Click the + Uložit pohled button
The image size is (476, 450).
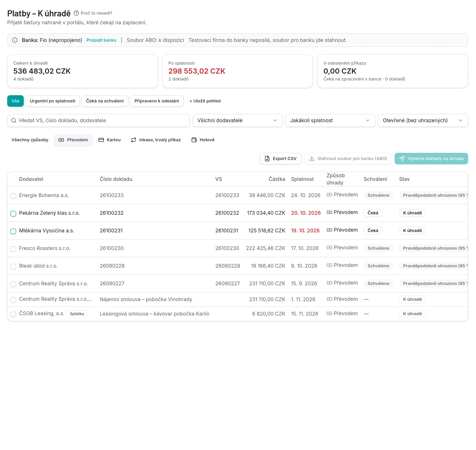tap(205, 101)
